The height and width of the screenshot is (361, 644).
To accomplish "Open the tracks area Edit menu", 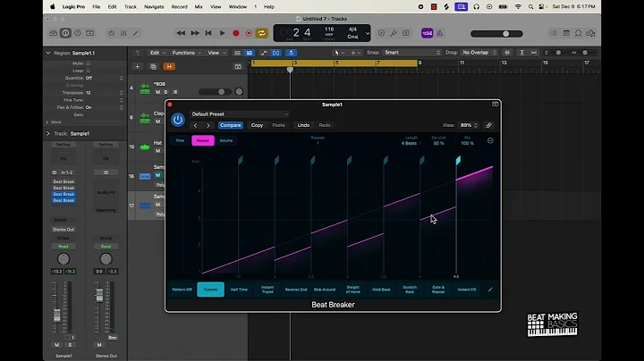I will point(157,53).
